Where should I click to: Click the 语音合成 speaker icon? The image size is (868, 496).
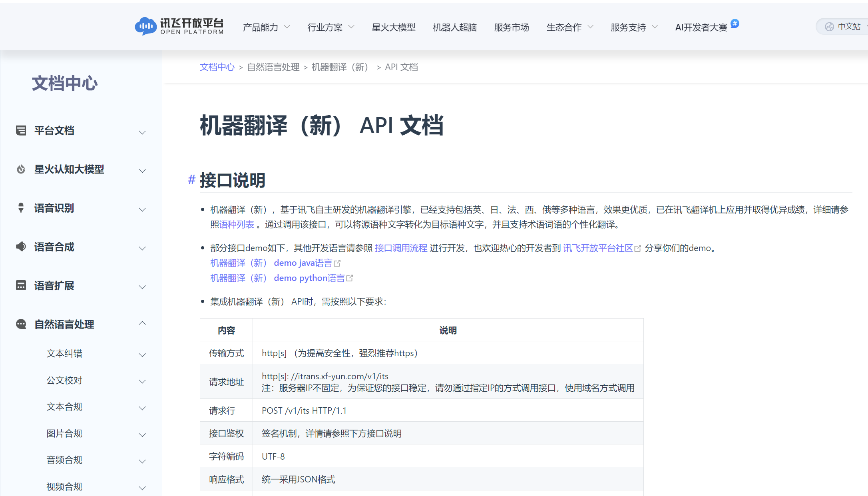21,247
